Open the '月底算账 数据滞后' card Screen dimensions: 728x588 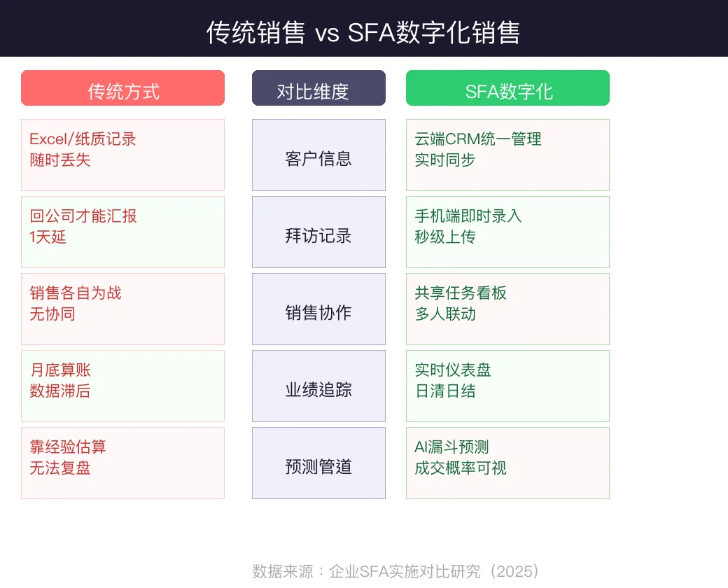coord(122,386)
